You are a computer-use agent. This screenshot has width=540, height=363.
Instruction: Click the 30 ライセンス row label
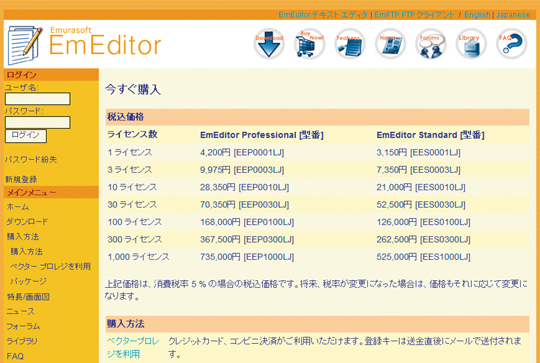[x=132, y=205]
